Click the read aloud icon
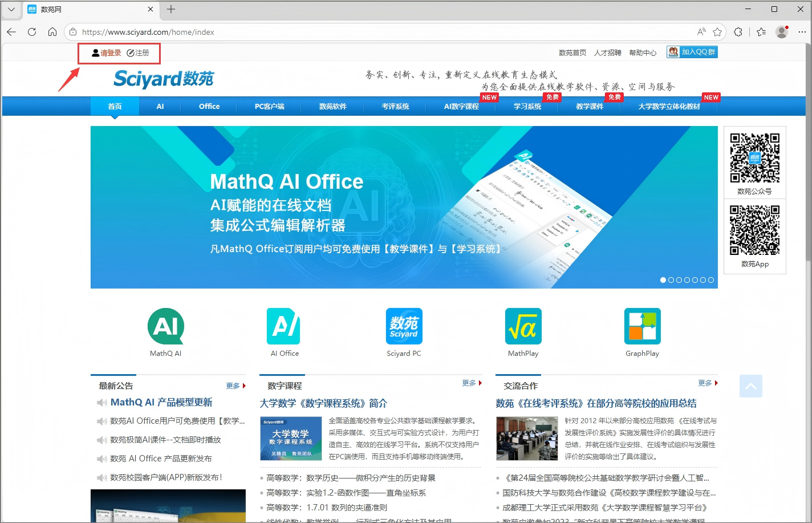812x523 pixels. tap(701, 32)
